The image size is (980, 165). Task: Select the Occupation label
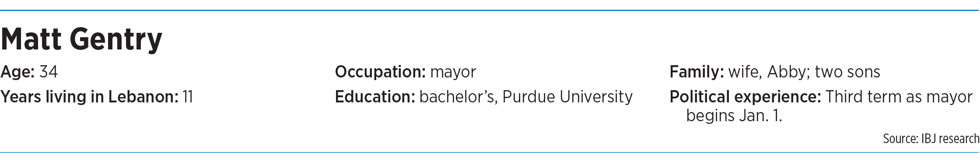(x=380, y=72)
